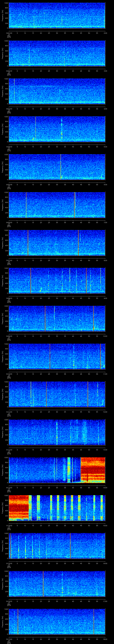Image resolution: width=114 pixels, height=644 pixels.
Task: Click the large red broadband block in the 8:13:00 panel
Action: tap(93, 470)
